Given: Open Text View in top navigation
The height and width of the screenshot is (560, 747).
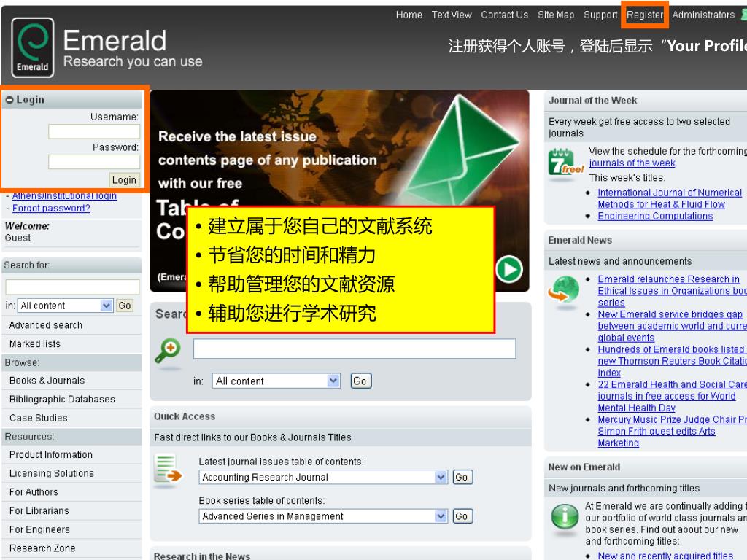Looking at the screenshot, I should click(x=451, y=15).
